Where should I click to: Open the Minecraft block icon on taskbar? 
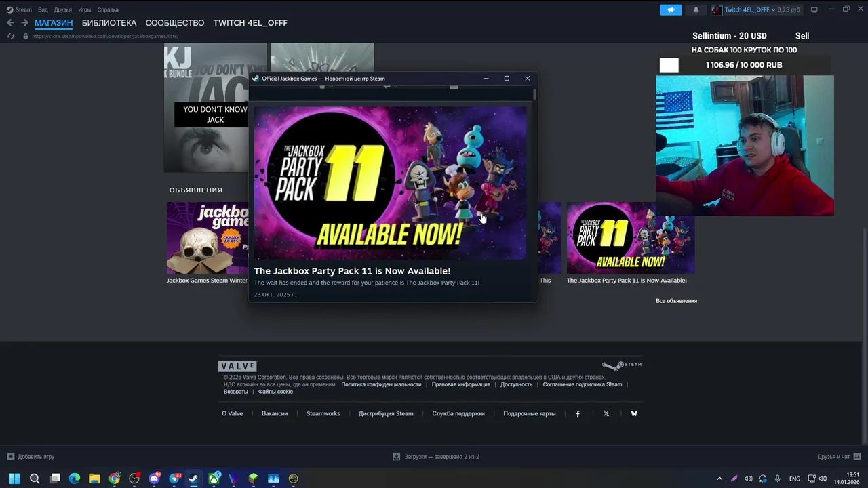pos(254,479)
